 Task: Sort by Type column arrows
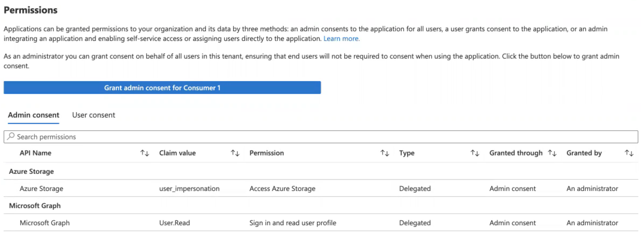[474, 153]
